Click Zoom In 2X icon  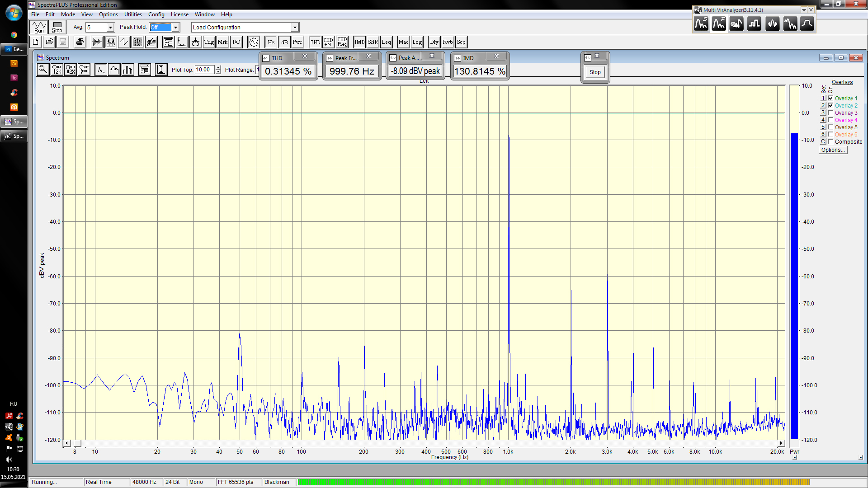pos(57,70)
